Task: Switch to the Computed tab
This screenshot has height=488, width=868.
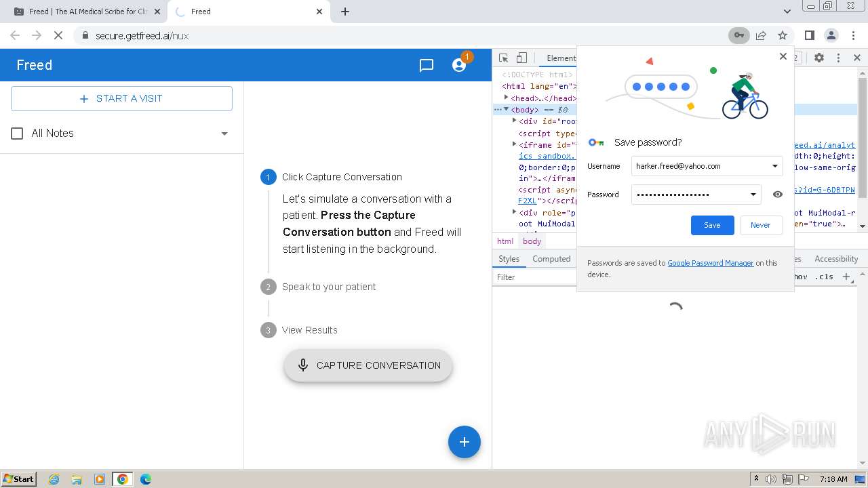Action: coord(551,259)
